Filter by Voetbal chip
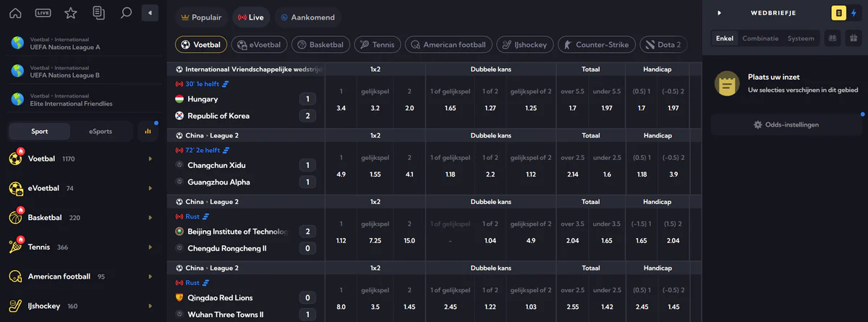 tap(201, 45)
